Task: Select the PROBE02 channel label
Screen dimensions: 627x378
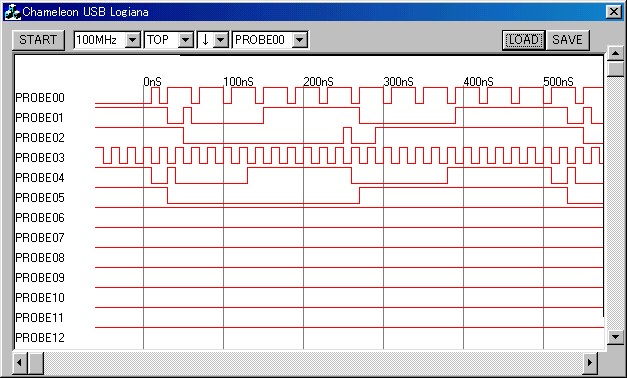Action: [x=40, y=138]
